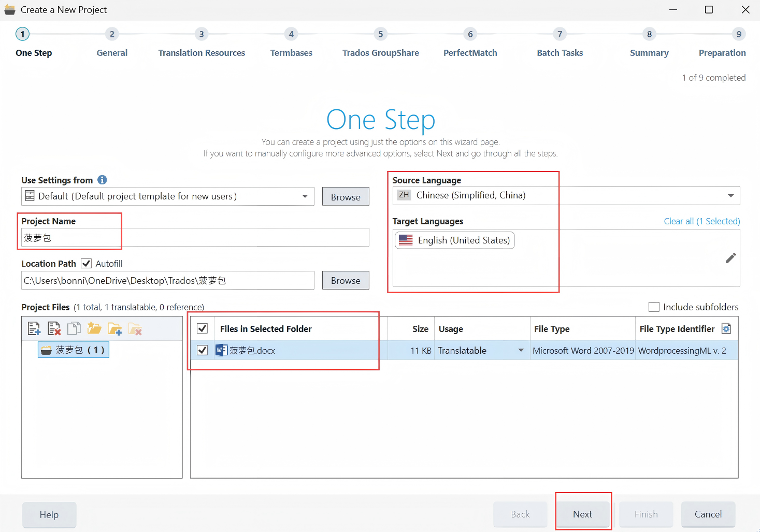Open the Translatable usage dropdown
Screen dimensions: 760x532
click(x=521, y=351)
